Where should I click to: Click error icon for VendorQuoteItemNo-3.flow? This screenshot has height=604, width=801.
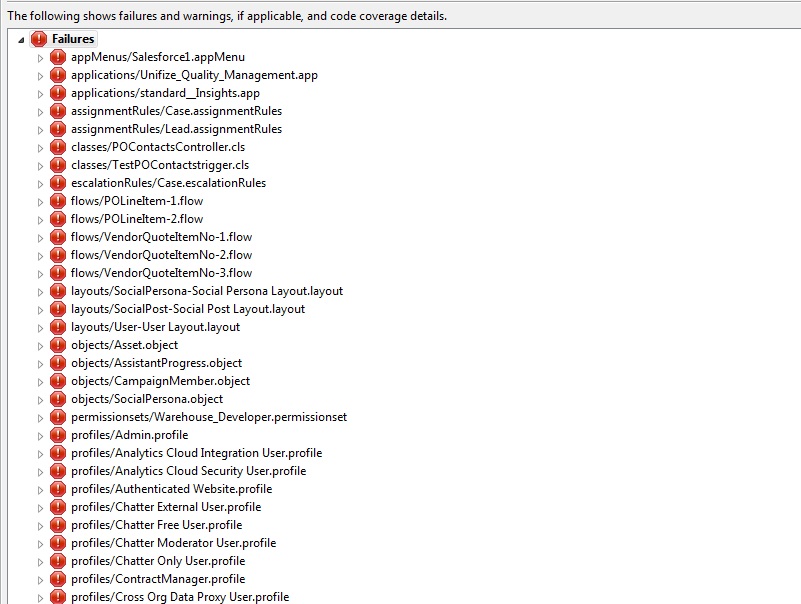[58, 273]
